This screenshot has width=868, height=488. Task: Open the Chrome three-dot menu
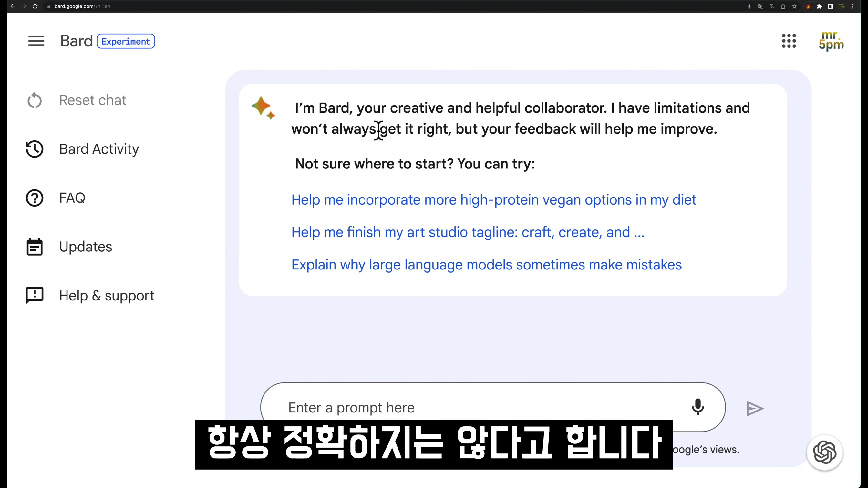(x=853, y=6)
